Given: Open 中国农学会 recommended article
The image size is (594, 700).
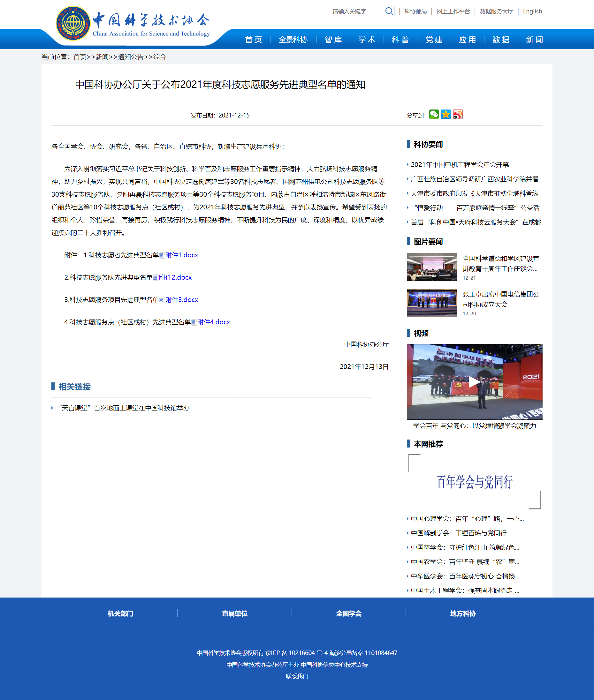Looking at the screenshot, I should tap(465, 562).
